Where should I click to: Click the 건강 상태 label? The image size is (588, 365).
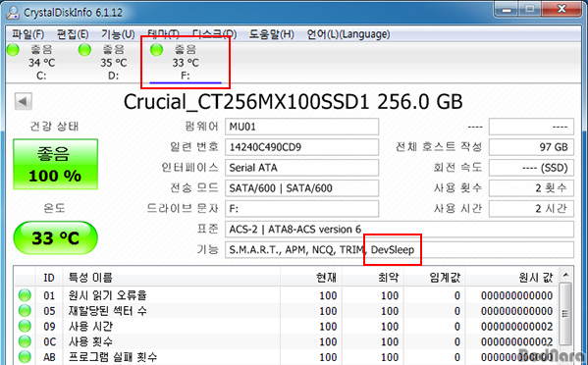54,127
